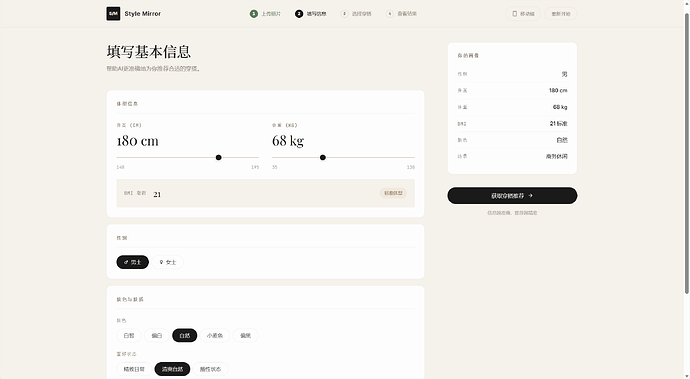Viewport: 690px width, 379px height.
Task: Click the 重新开始 restart button
Action: (x=561, y=14)
